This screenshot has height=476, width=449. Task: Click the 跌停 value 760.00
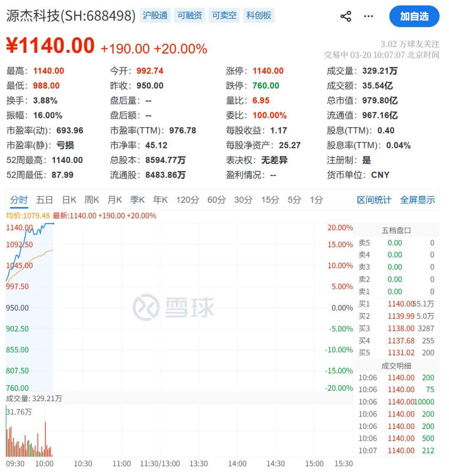coord(266,86)
